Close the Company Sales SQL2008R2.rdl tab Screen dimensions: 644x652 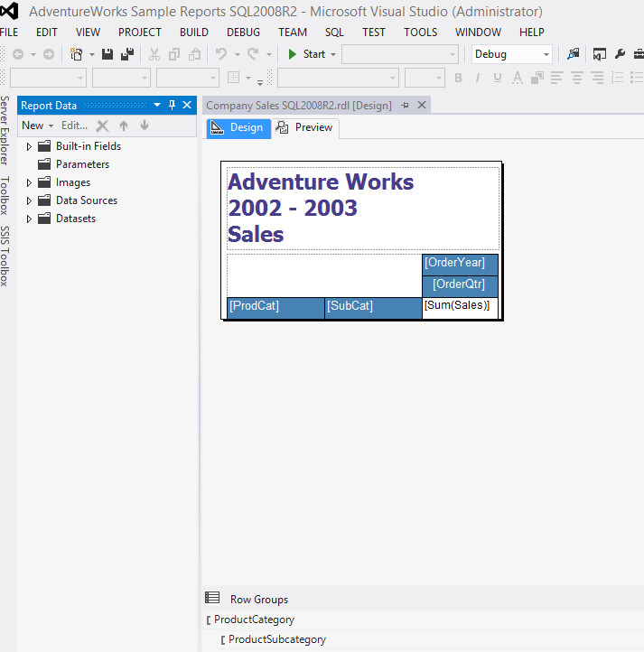(x=422, y=105)
